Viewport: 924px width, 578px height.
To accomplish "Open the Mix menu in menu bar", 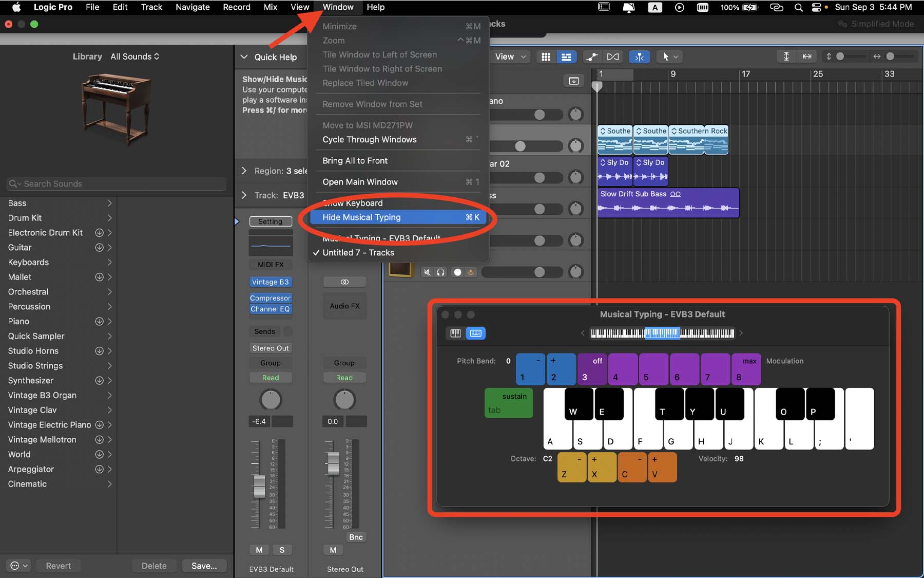I will (x=270, y=7).
